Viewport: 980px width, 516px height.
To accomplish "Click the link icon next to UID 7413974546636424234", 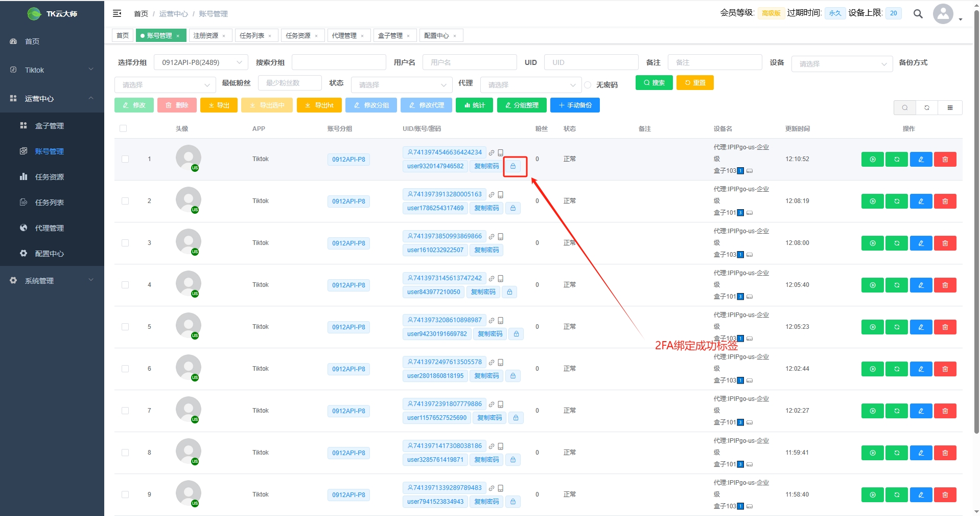I will (x=492, y=153).
